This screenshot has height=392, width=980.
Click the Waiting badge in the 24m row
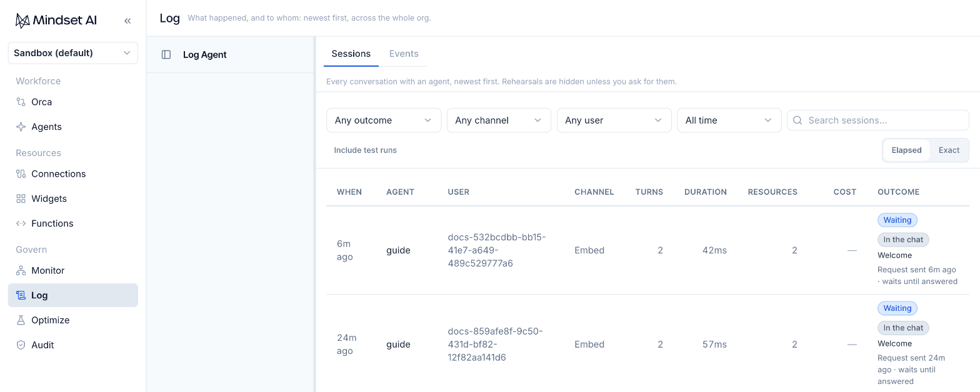pyautogui.click(x=897, y=308)
